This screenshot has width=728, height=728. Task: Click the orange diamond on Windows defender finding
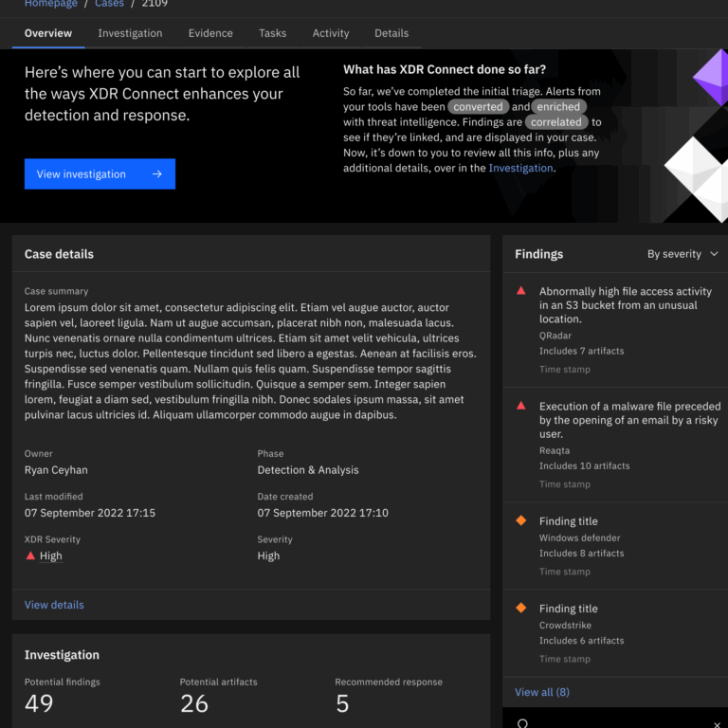521,520
